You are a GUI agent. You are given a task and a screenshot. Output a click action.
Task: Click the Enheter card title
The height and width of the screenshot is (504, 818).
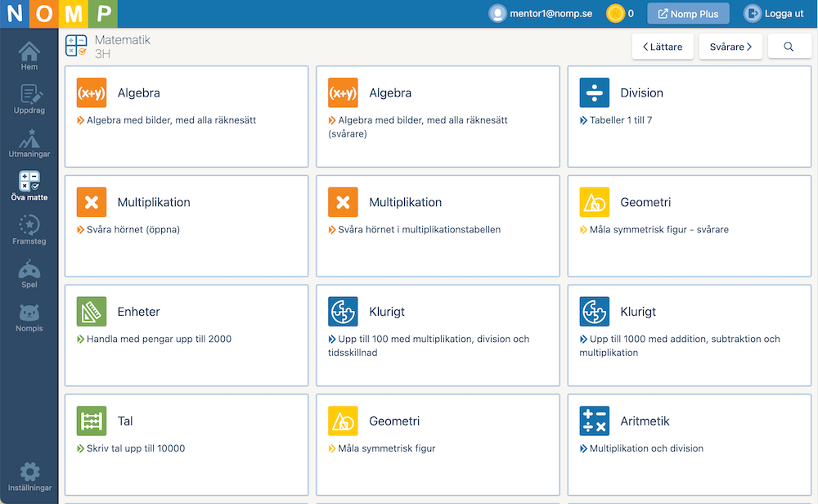point(139,312)
